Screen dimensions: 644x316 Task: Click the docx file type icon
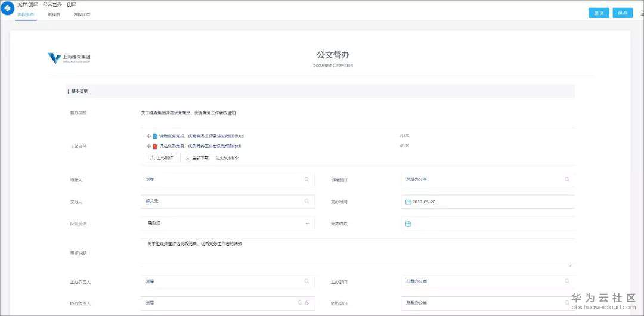point(155,136)
